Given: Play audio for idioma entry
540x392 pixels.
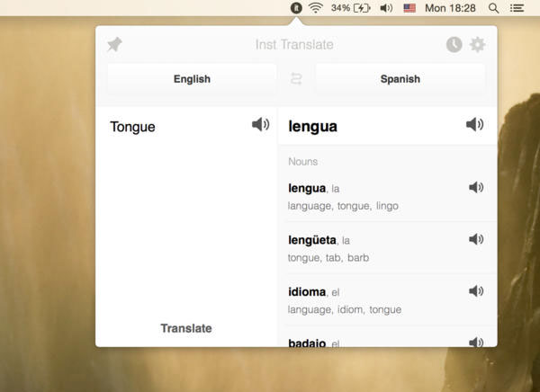Looking at the screenshot, I should coord(476,290).
